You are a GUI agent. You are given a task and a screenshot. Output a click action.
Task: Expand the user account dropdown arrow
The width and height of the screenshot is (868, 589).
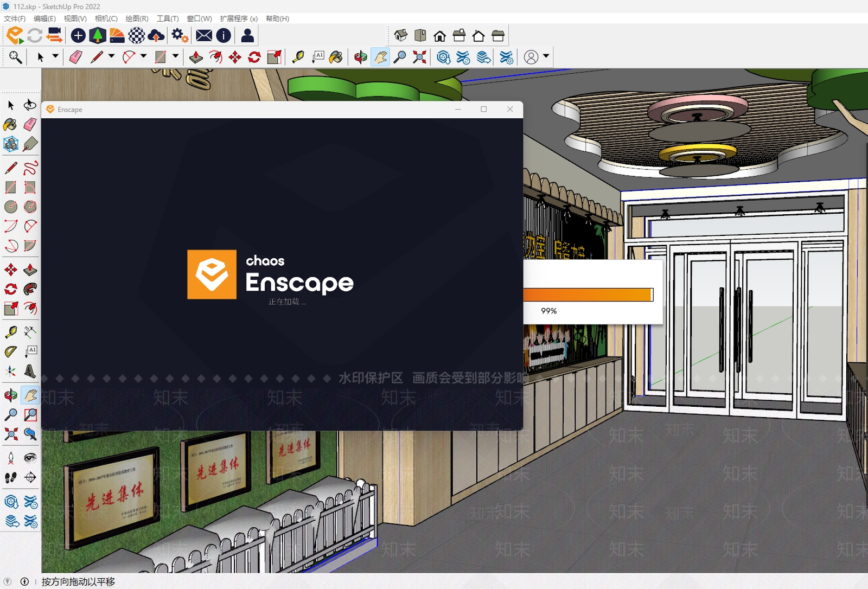(546, 56)
